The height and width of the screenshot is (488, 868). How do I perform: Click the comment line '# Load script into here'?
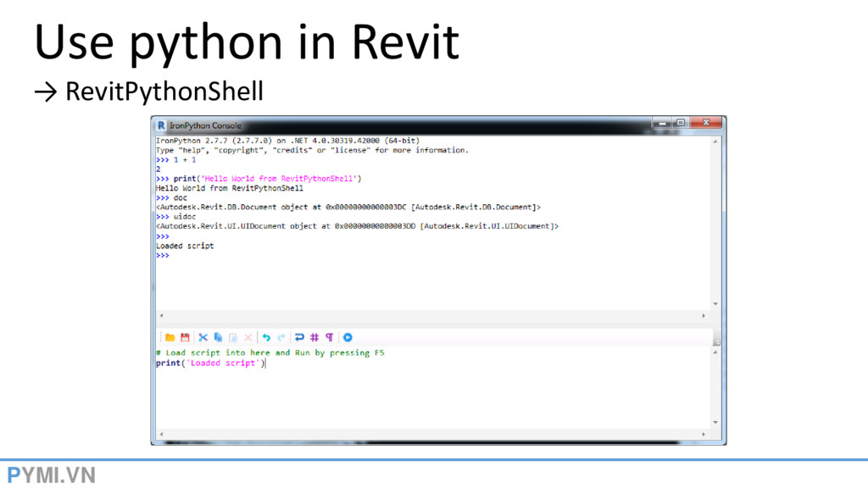click(270, 353)
